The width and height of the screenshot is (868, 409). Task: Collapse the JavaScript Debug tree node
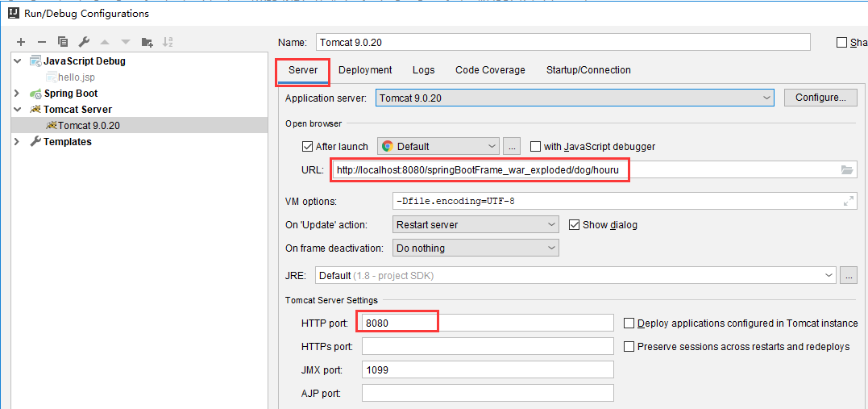pyautogui.click(x=18, y=61)
